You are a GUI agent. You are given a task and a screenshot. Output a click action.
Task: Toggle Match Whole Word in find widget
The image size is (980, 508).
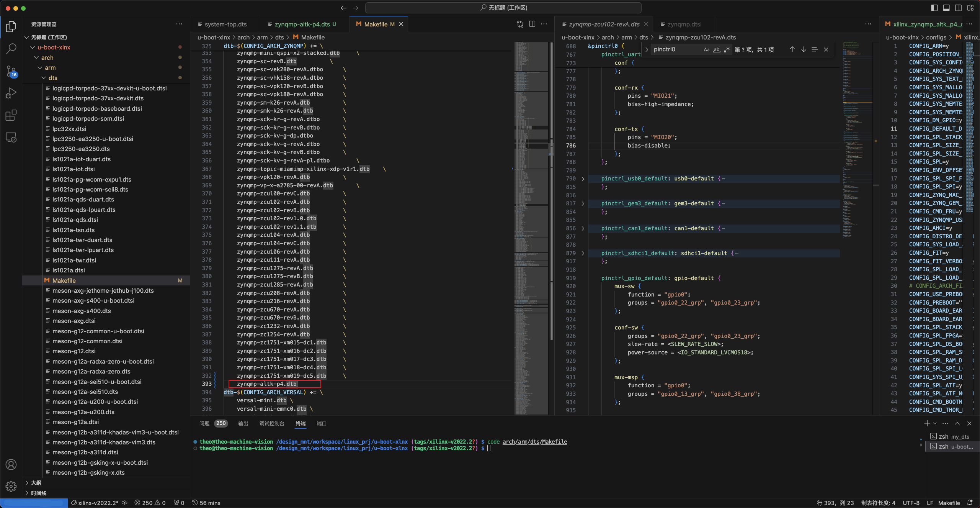coord(717,49)
